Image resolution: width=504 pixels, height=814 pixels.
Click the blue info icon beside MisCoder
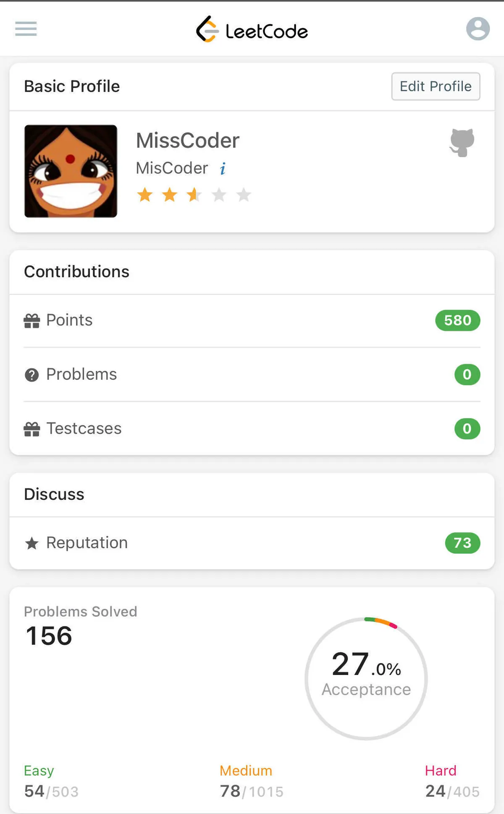click(223, 168)
